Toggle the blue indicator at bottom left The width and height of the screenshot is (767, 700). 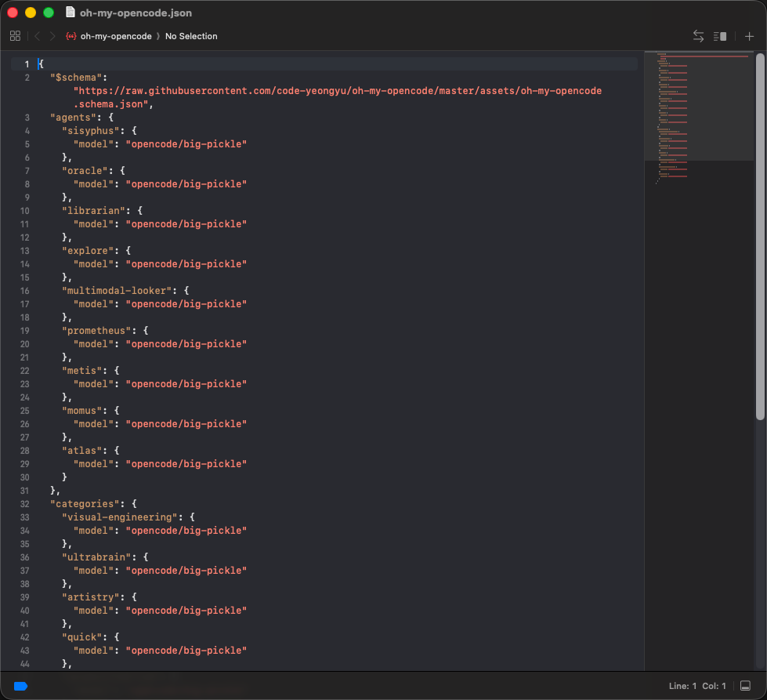(x=20, y=686)
